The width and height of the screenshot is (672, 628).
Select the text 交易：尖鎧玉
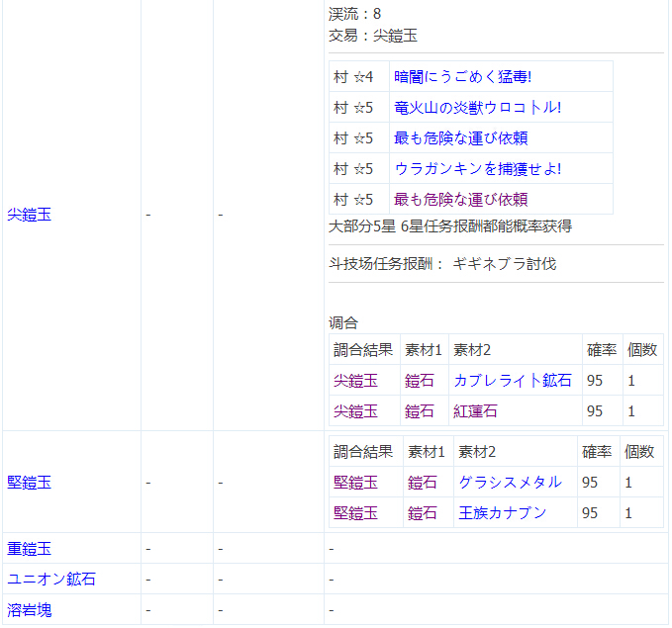(373, 36)
